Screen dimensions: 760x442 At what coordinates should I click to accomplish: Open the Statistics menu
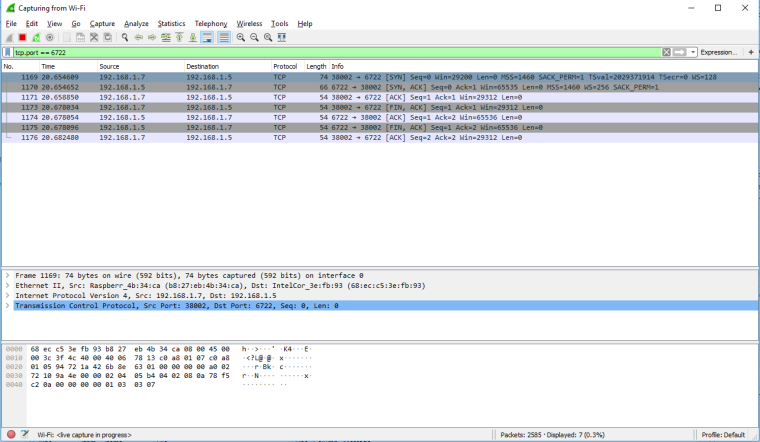(171, 23)
